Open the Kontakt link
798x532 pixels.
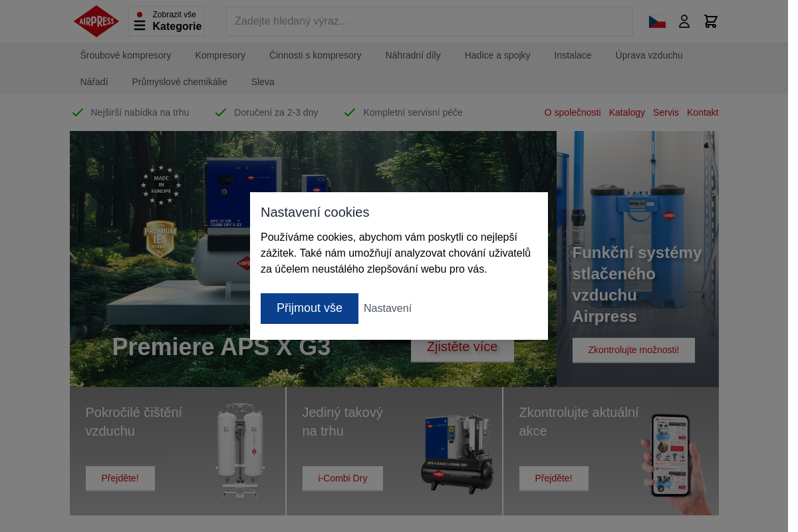tap(702, 112)
